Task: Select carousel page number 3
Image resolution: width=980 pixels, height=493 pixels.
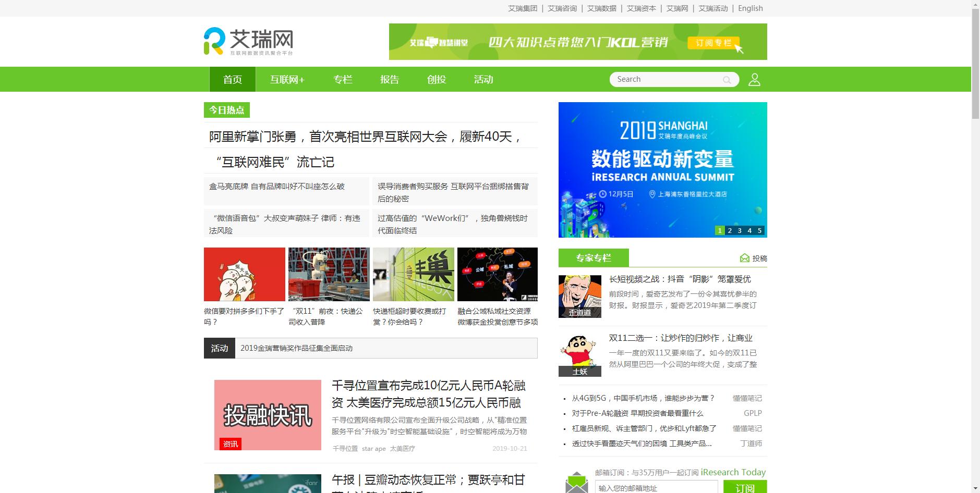Action: point(739,230)
